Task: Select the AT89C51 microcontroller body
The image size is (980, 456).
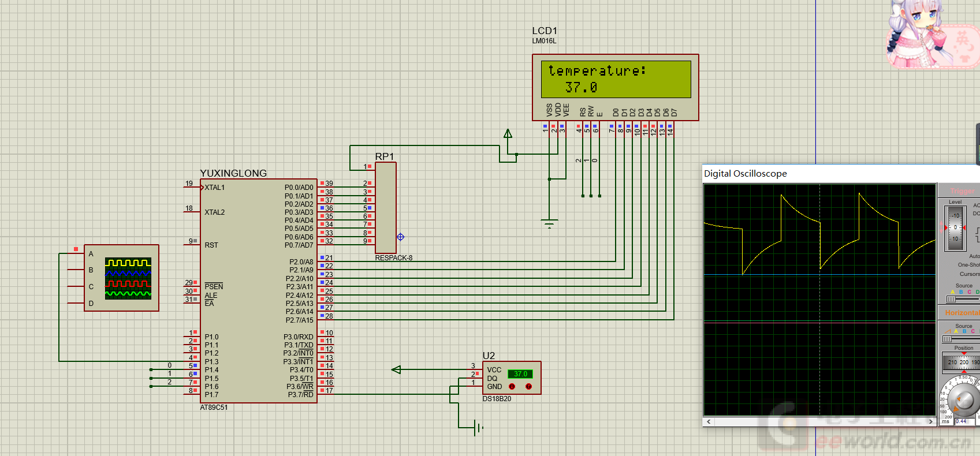Action: (x=258, y=291)
